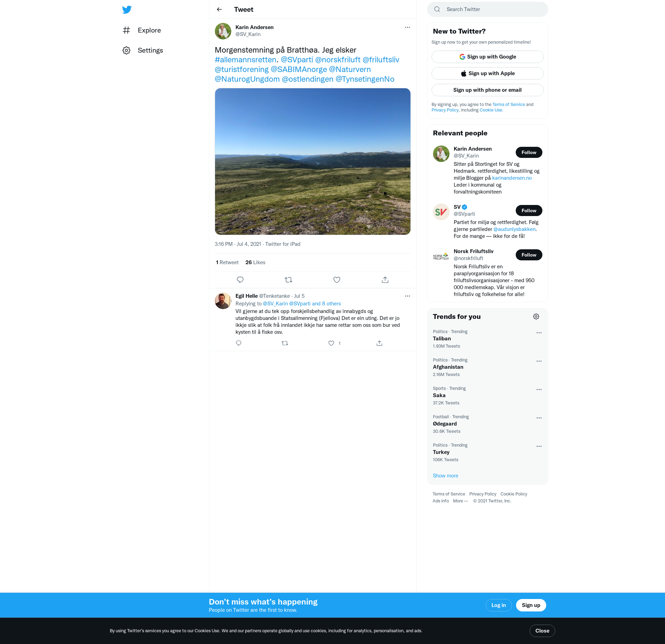Share Karin Andersen's tweet
Viewport: 665px width, 644px height.
(x=385, y=280)
